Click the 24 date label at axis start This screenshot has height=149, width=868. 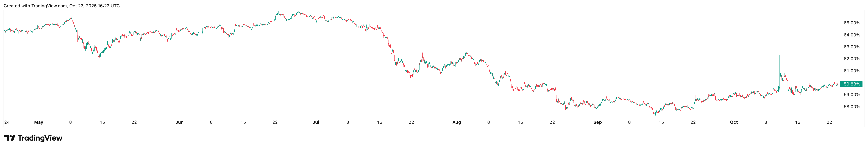(x=7, y=122)
